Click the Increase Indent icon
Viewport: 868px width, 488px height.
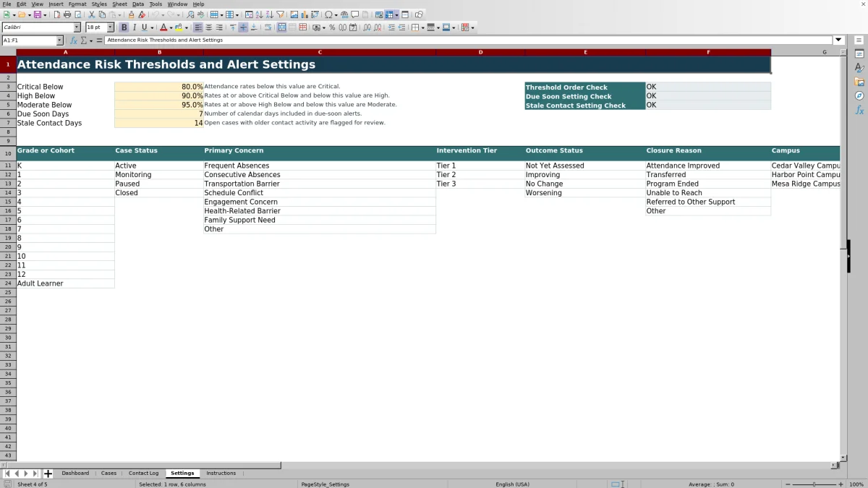click(x=391, y=27)
